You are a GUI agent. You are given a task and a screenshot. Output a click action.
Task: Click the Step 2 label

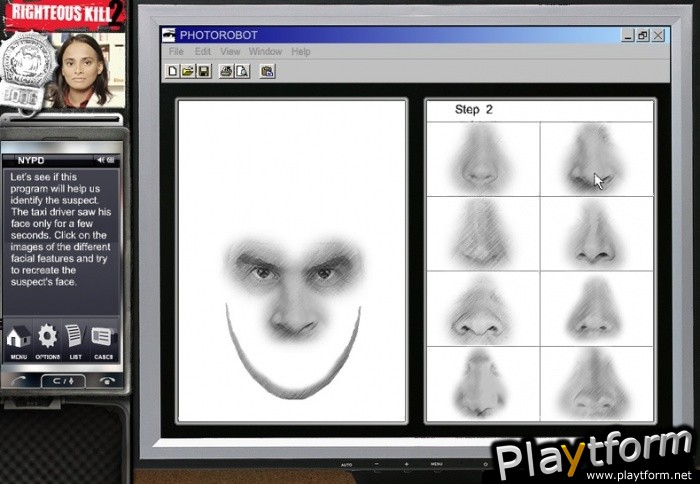click(473, 110)
